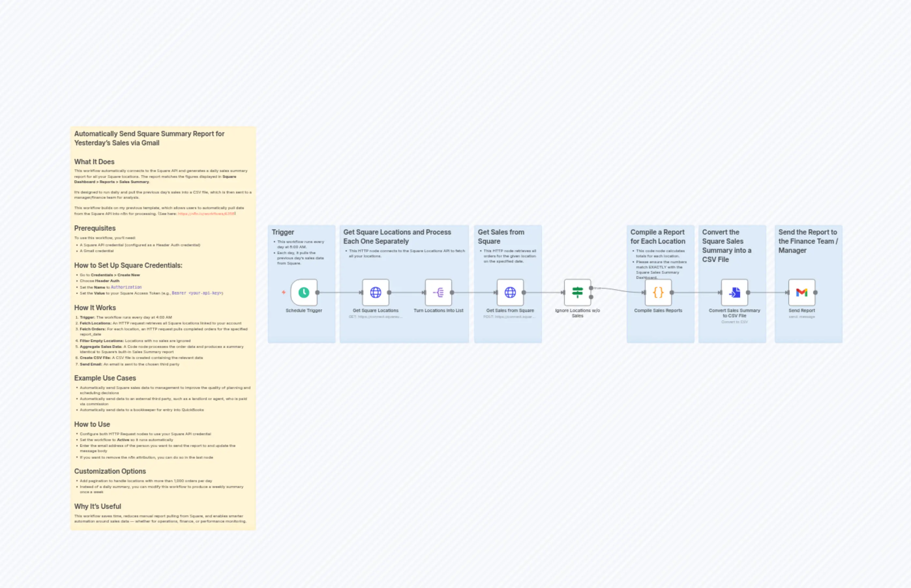The width and height of the screenshot is (911, 588).
Task: Open the Schedule Trigger clock node
Action: (304, 292)
